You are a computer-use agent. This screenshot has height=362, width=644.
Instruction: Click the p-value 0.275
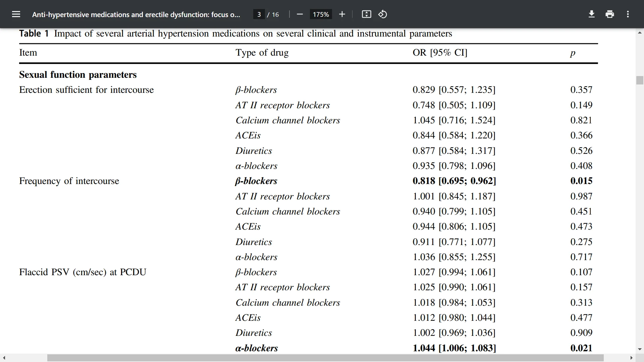point(581,242)
